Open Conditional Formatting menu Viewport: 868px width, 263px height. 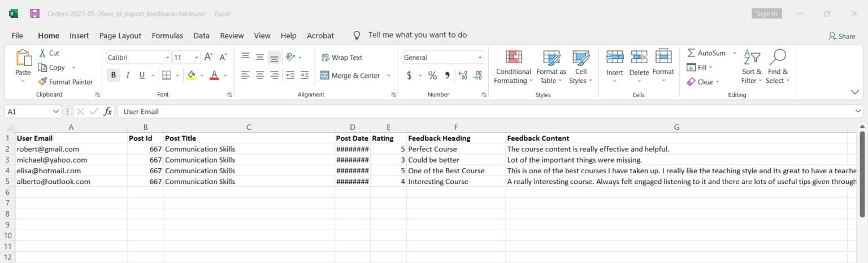513,68
